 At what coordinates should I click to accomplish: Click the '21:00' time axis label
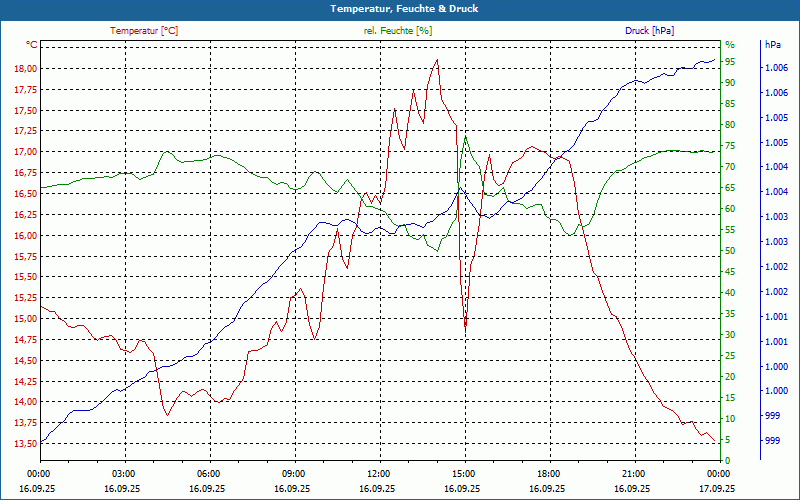[634, 474]
